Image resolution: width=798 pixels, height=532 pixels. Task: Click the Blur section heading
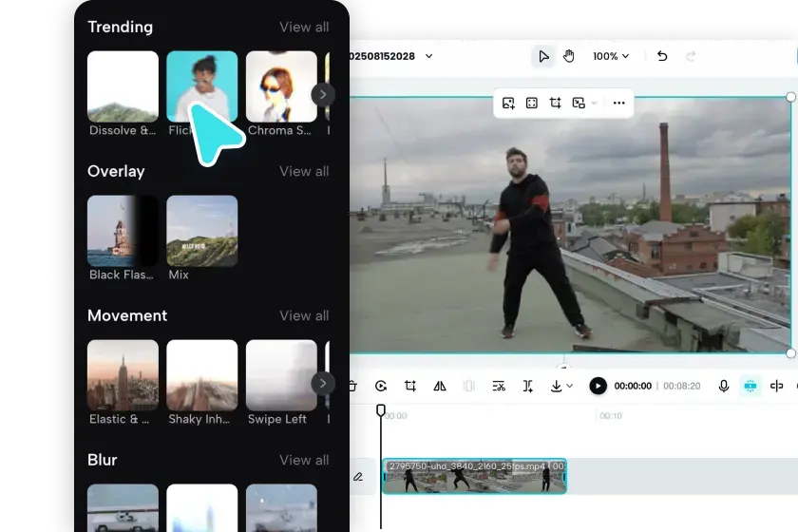103,460
